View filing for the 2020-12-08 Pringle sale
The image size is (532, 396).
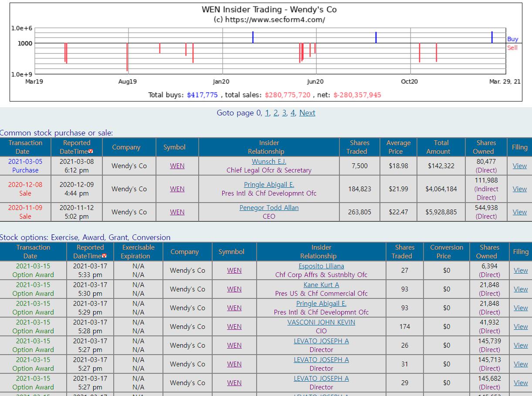click(519, 189)
